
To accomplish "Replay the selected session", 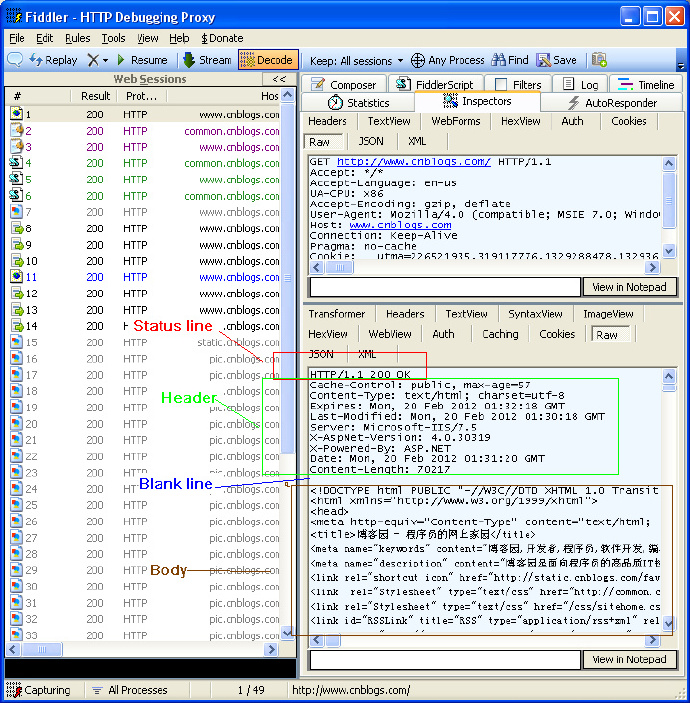I will [x=53, y=60].
